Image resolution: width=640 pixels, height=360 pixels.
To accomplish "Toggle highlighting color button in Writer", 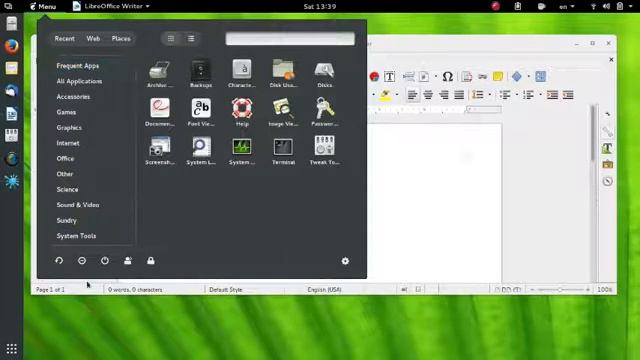I will (384, 95).
